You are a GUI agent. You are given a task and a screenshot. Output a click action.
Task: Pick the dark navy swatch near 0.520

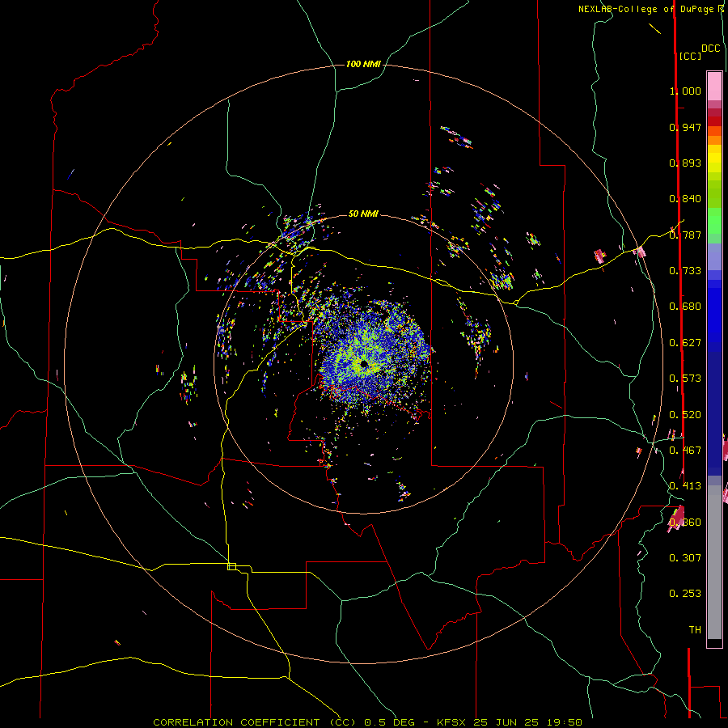tap(714, 408)
